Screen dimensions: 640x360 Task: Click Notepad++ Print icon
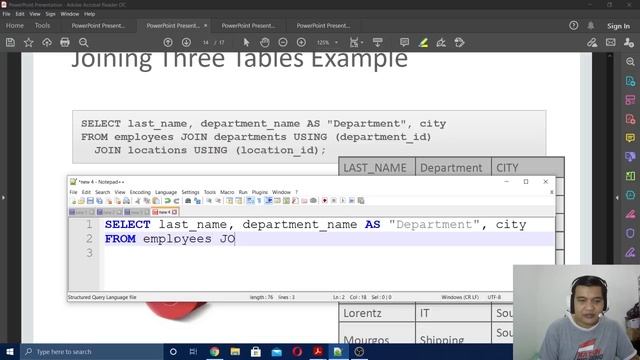pos(127,200)
